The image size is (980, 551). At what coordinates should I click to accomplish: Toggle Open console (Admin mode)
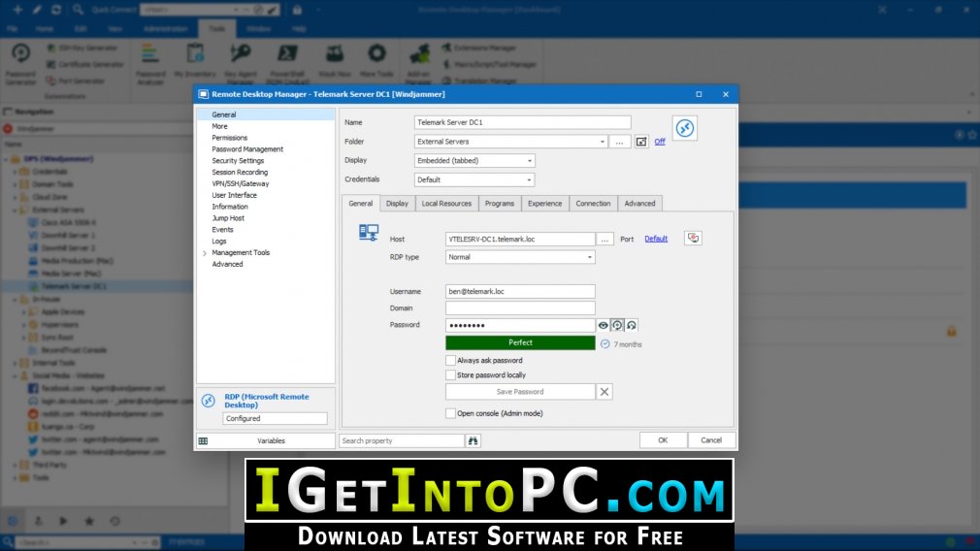point(450,413)
